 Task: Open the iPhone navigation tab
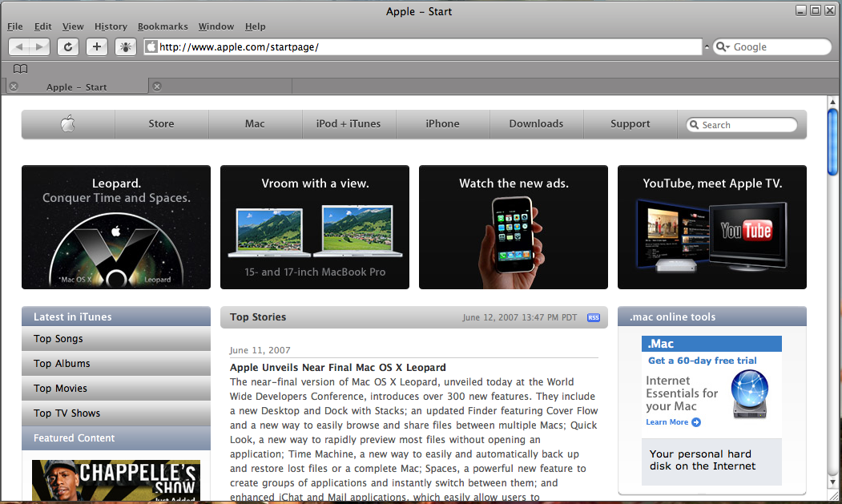pyautogui.click(x=442, y=124)
